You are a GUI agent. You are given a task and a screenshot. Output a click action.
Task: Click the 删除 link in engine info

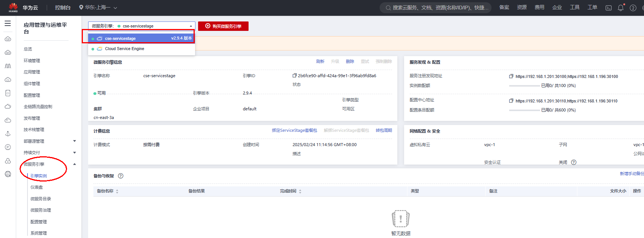tap(350, 61)
